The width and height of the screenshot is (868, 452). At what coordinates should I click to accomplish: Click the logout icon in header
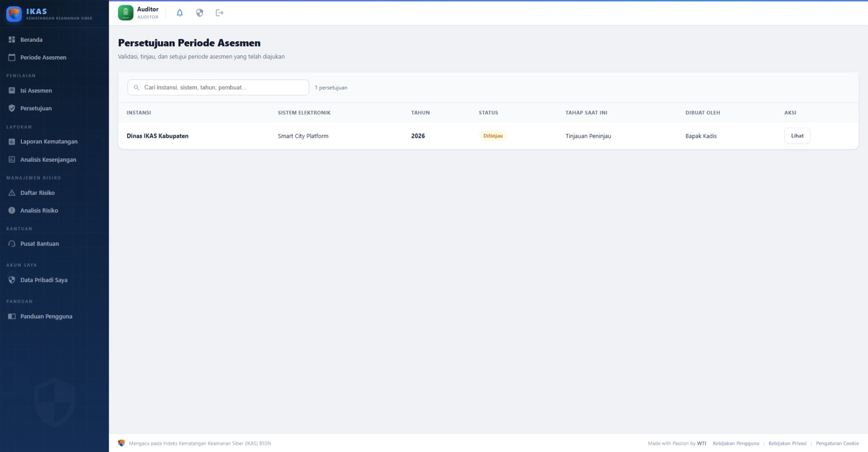coord(219,13)
